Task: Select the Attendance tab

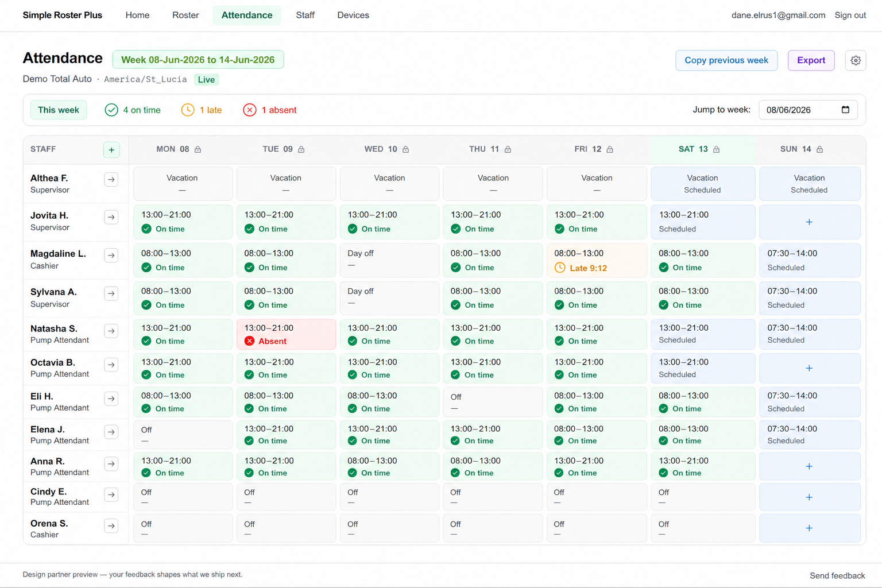Action: click(x=247, y=16)
